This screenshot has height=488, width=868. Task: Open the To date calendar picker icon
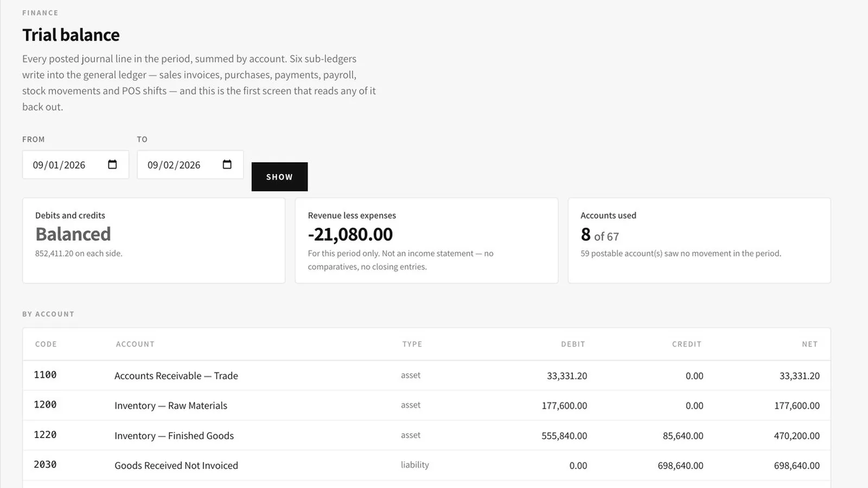pos(227,164)
